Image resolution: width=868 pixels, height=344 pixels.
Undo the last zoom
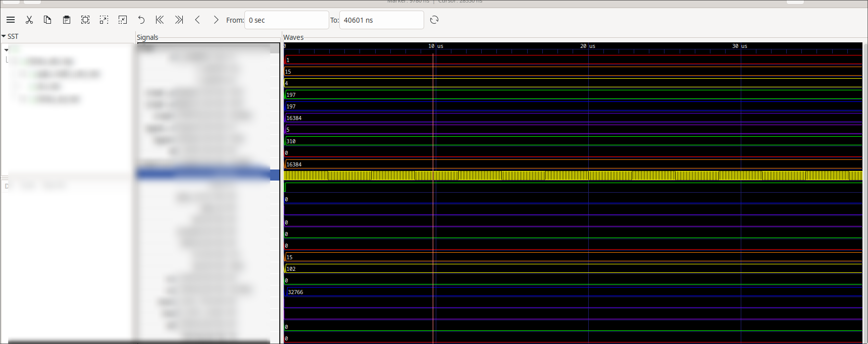pyautogui.click(x=141, y=20)
